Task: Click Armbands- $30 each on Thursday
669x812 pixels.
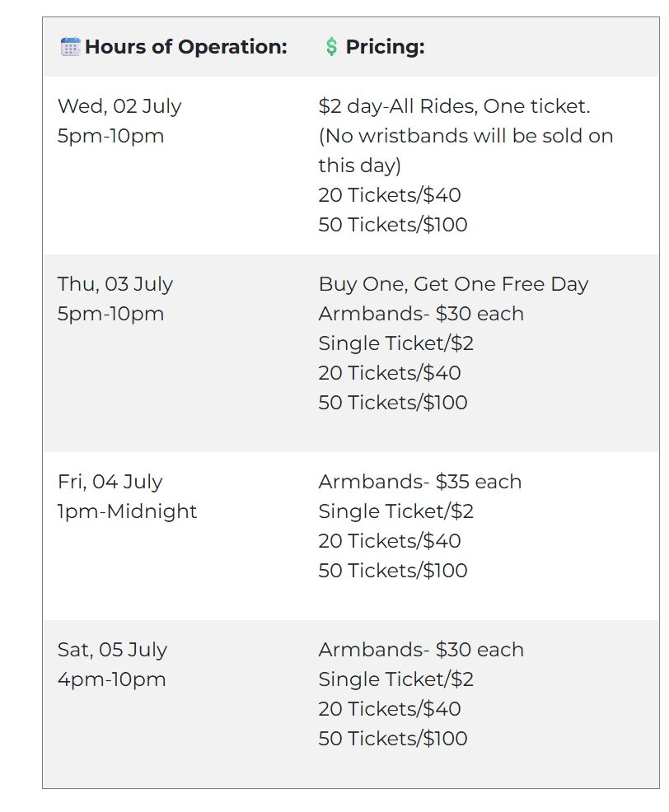Action: [x=421, y=314]
